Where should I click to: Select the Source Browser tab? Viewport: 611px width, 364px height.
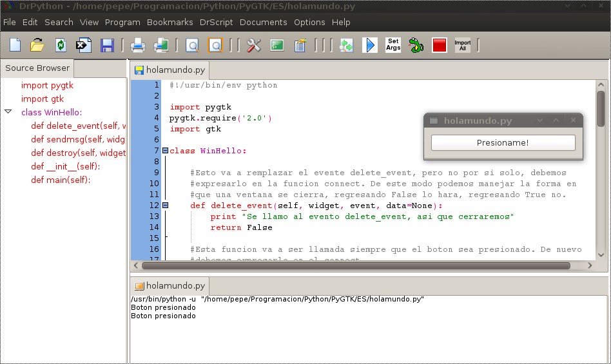[37, 68]
